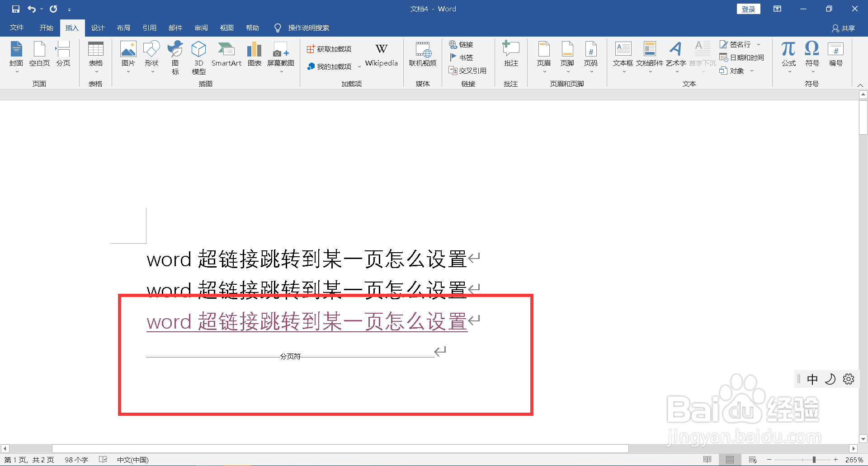
Task: Insert an object (对象)
Action: (x=732, y=71)
